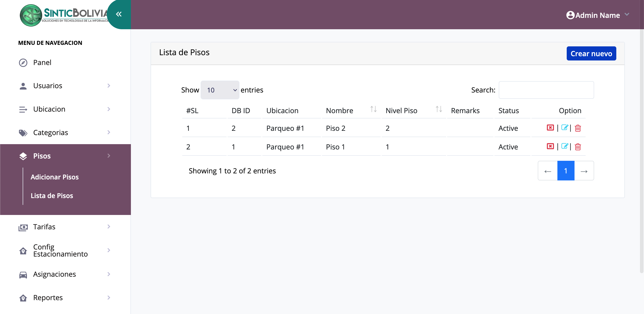This screenshot has width=644, height=314.
Task: Open the Admin Name user dropdown
Action: (598, 15)
